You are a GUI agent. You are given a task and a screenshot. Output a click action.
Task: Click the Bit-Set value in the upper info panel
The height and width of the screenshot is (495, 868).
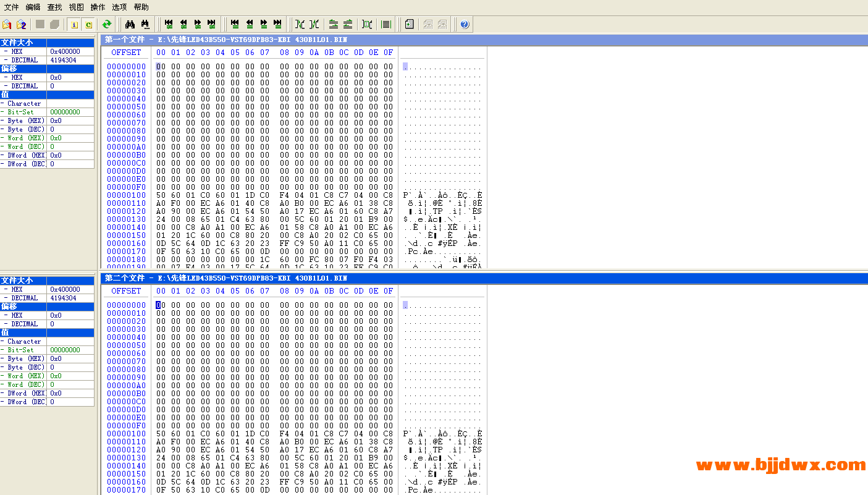coord(65,112)
